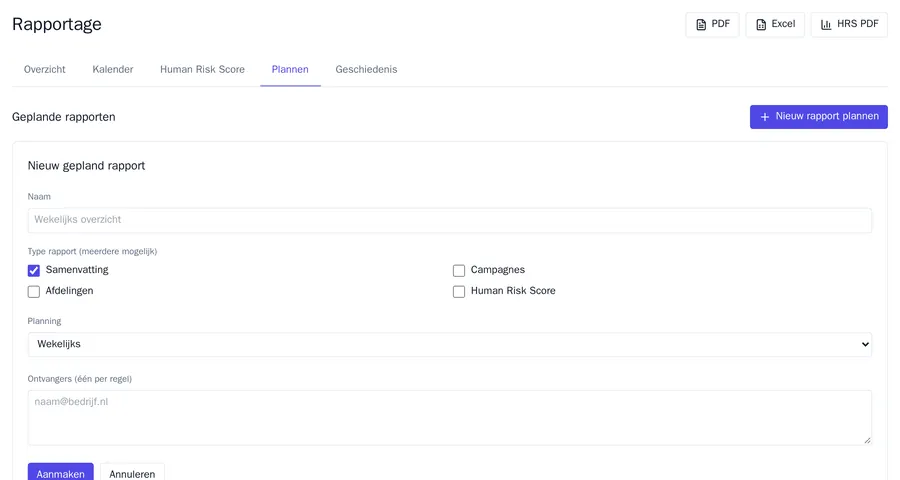Image resolution: width=900 pixels, height=480 pixels.
Task: Click the 'Nieuw gepland rapport' title
Action: pyautogui.click(x=86, y=166)
